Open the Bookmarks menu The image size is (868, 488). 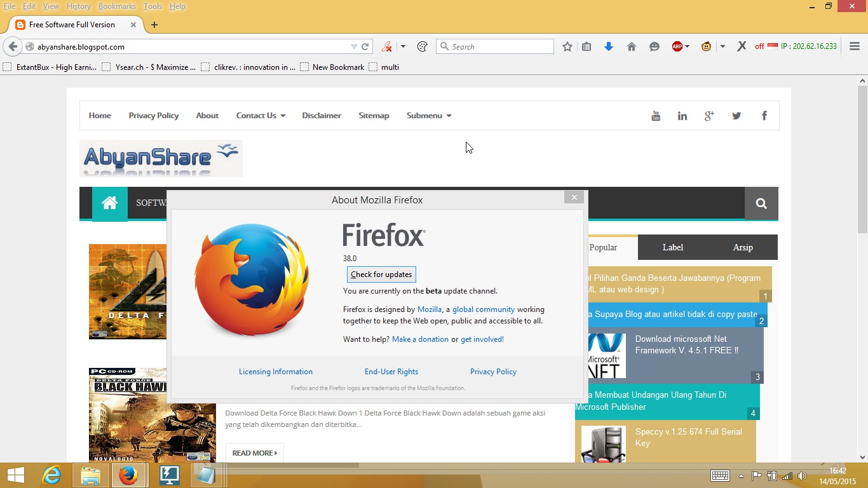(117, 6)
